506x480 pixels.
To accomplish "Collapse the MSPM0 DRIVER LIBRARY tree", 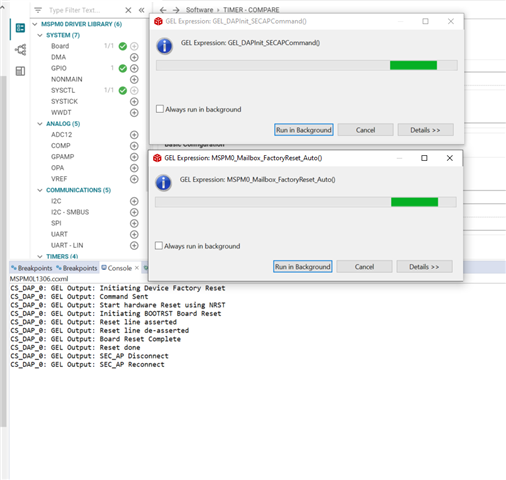I will tap(35, 24).
